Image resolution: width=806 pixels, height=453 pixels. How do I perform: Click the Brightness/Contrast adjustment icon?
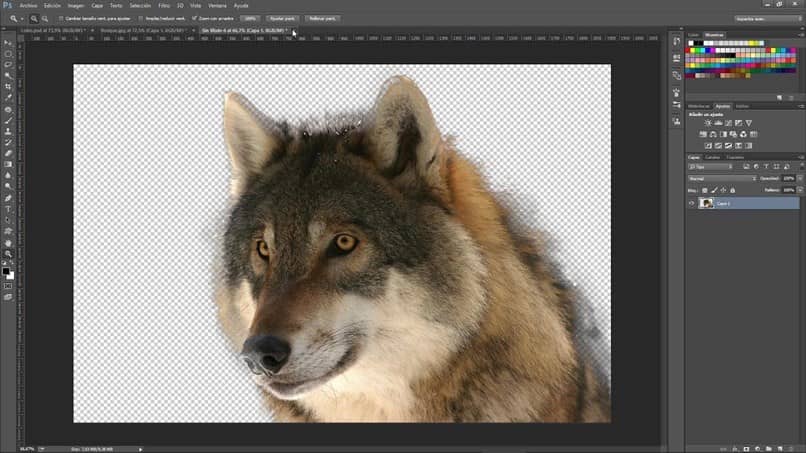point(709,123)
